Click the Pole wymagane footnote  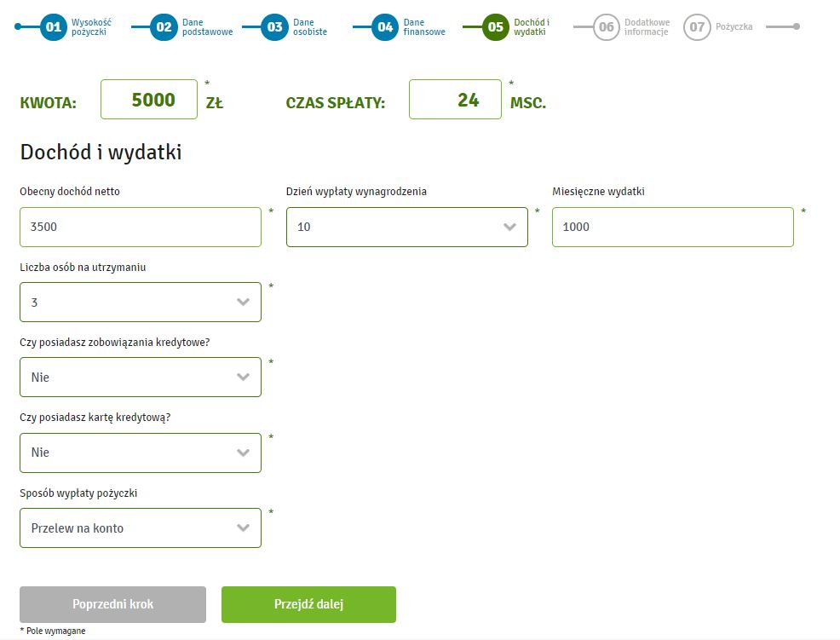point(53,631)
